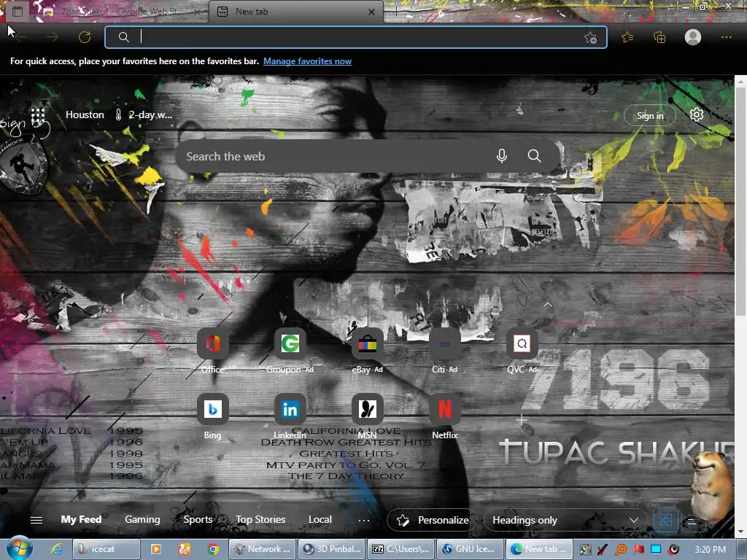Open the tab actions menu icon
Viewport: 747px width, 560px height.
pyautogui.click(x=18, y=12)
